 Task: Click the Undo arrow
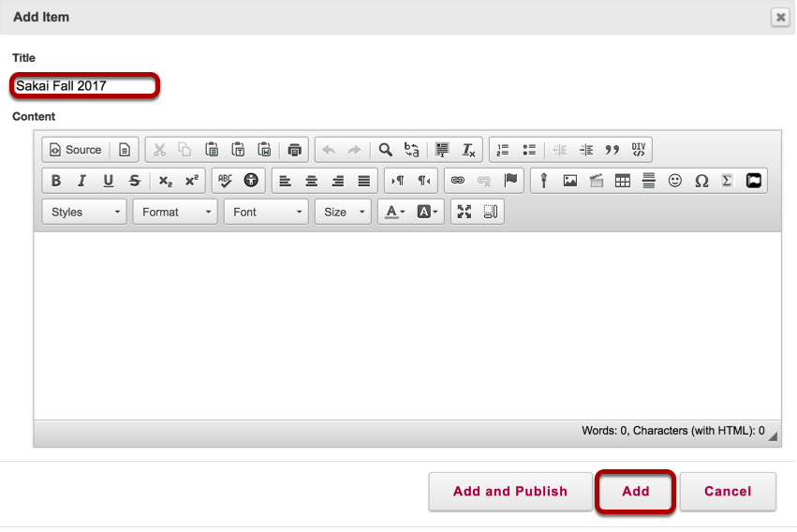[x=329, y=150]
